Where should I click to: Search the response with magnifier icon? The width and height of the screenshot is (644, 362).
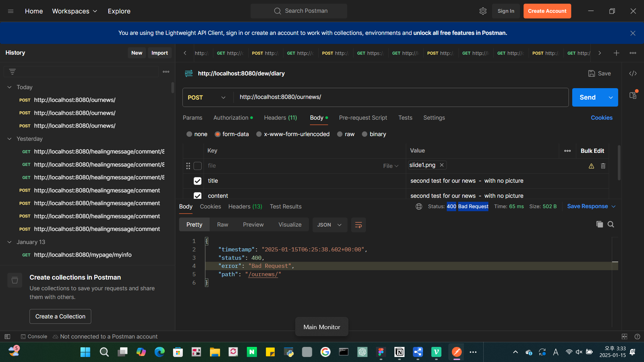(611, 224)
